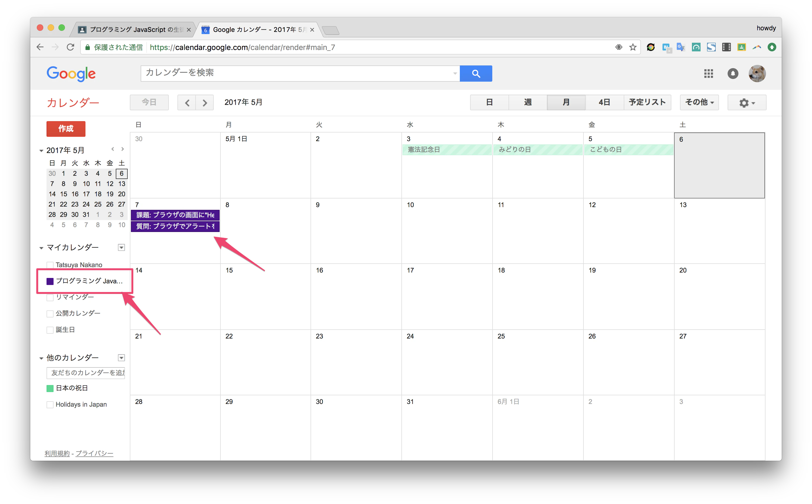The width and height of the screenshot is (812, 504).
Task: Click the Google Translate extension icon
Action: pos(680,47)
